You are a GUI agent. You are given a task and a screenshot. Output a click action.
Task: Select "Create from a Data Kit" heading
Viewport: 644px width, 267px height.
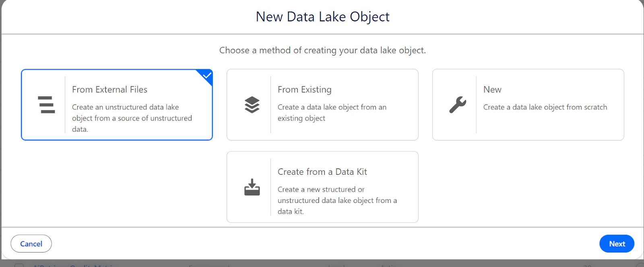[322, 172]
